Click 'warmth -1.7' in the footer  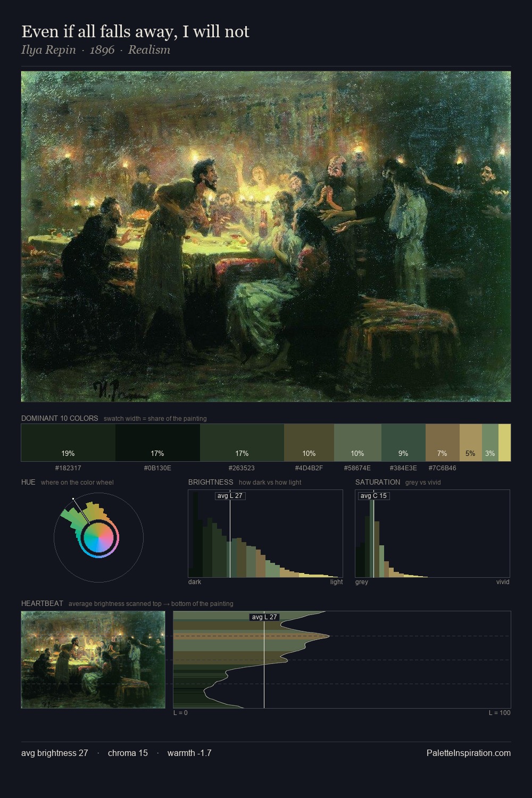click(x=189, y=753)
